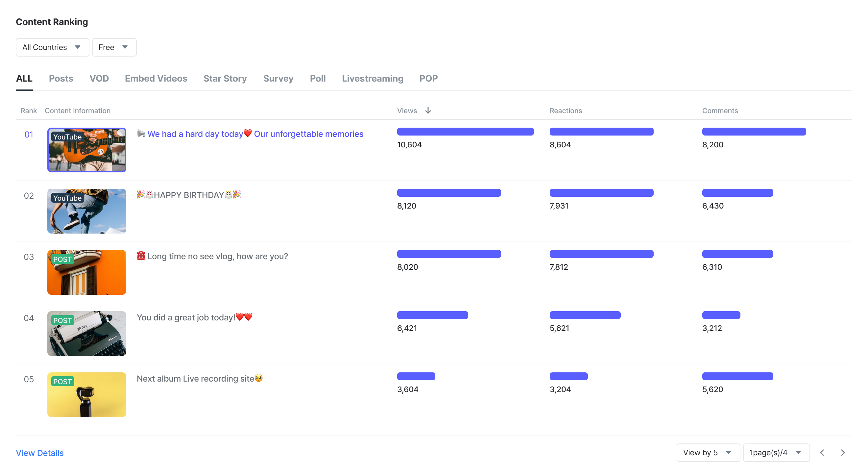
Task: Switch to the Poll tab
Action: coord(318,79)
